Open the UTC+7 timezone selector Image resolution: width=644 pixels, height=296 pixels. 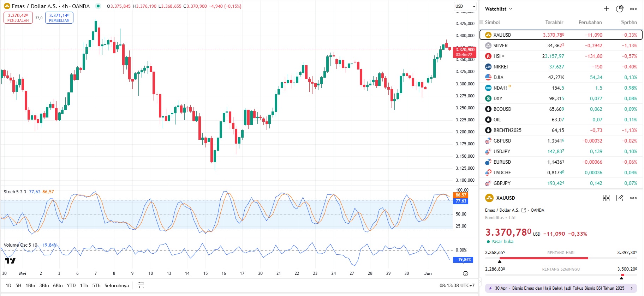457,285
